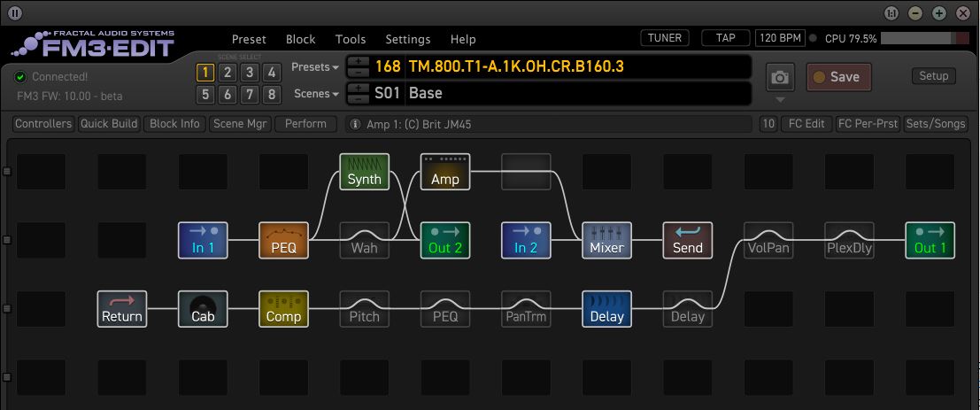
Task: Select the Comp compressor block
Action: [283, 309]
